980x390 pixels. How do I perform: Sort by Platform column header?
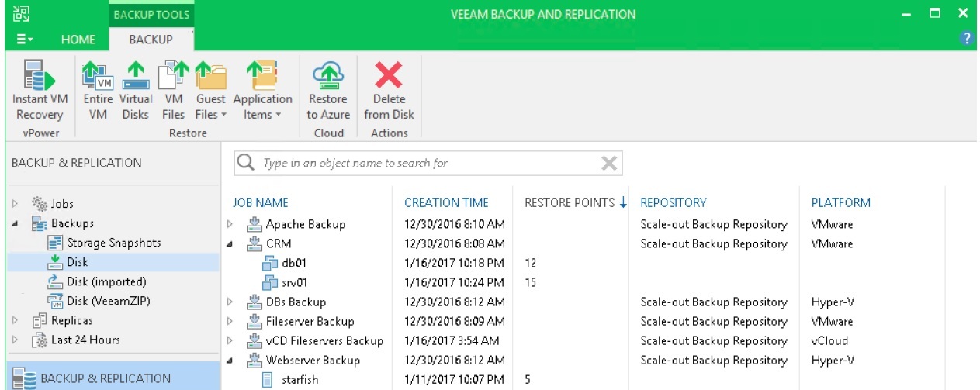841,203
